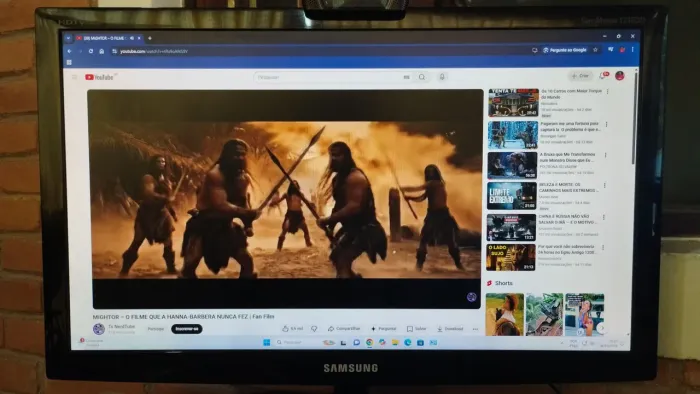
Task: Open the Criar create button
Action: click(x=580, y=76)
